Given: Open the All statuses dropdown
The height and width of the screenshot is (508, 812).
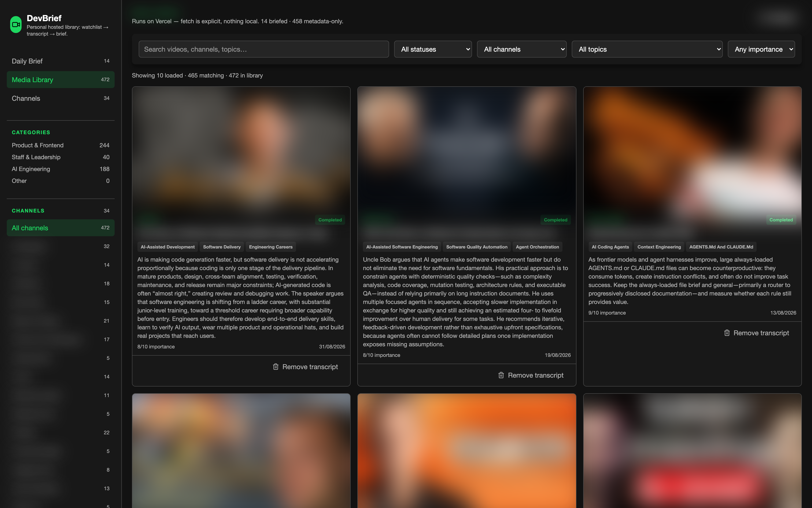Looking at the screenshot, I should [433, 49].
